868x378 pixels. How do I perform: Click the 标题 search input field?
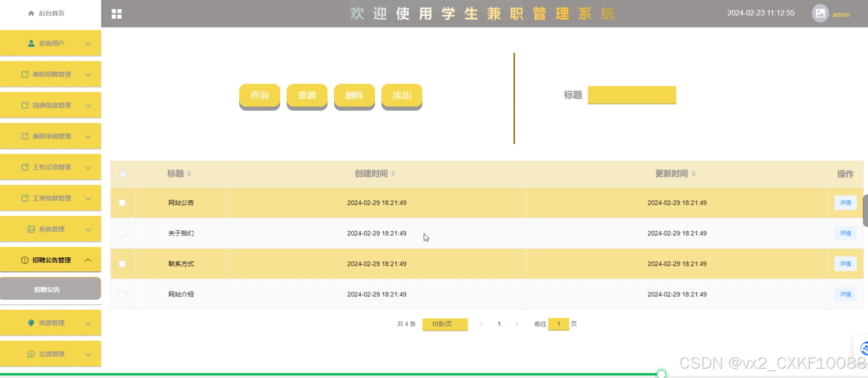coord(632,95)
